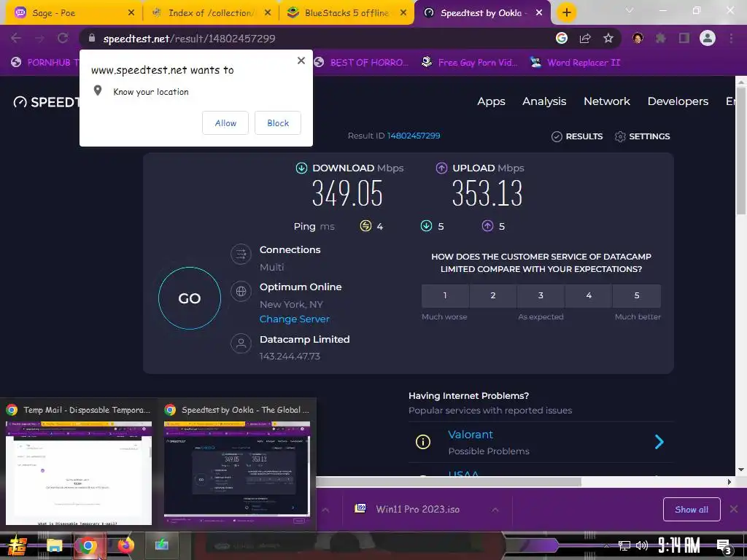The width and height of the screenshot is (747, 560).
Task: Launch Firefox from the taskbar
Action: tap(125, 545)
